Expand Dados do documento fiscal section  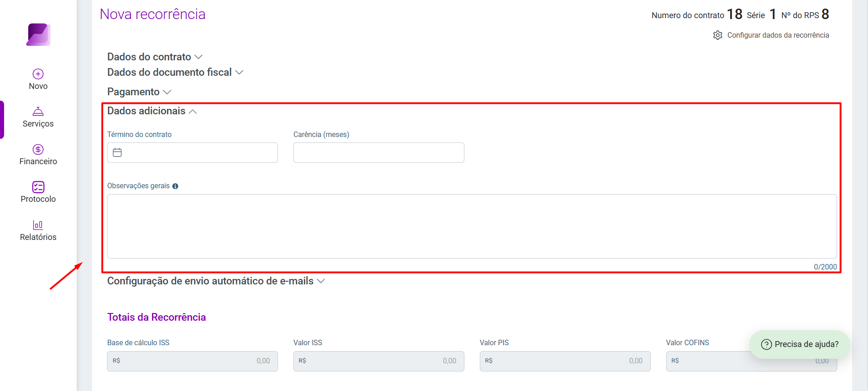[x=175, y=72]
